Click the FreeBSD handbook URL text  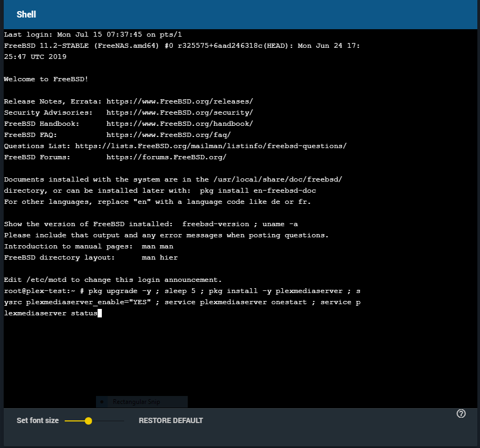pos(180,124)
